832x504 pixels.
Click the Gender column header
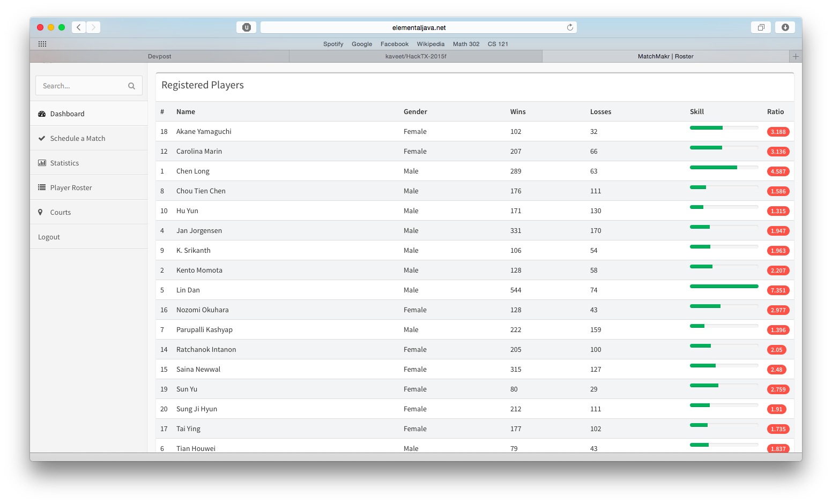[x=415, y=111]
